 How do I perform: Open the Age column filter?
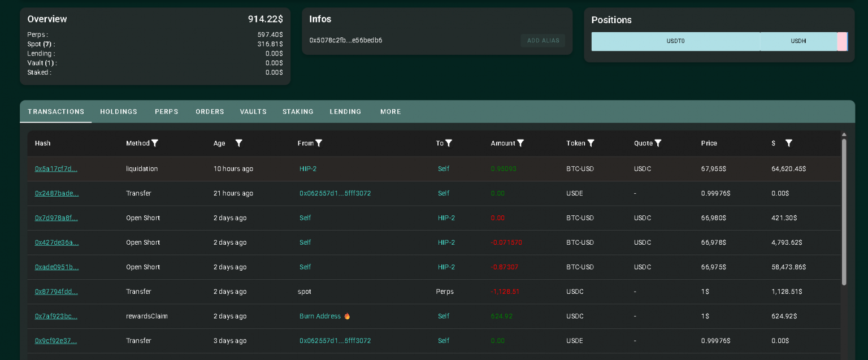(x=238, y=143)
